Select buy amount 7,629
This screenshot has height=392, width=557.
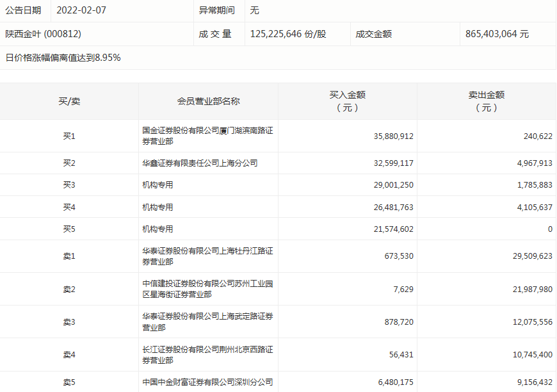[403, 290]
